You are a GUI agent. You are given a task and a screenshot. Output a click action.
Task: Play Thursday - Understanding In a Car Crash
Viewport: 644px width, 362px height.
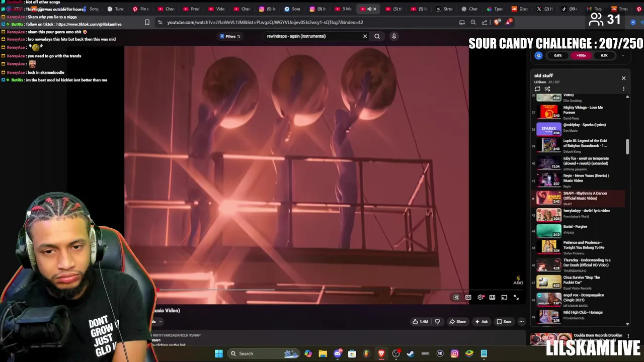pyautogui.click(x=578, y=264)
